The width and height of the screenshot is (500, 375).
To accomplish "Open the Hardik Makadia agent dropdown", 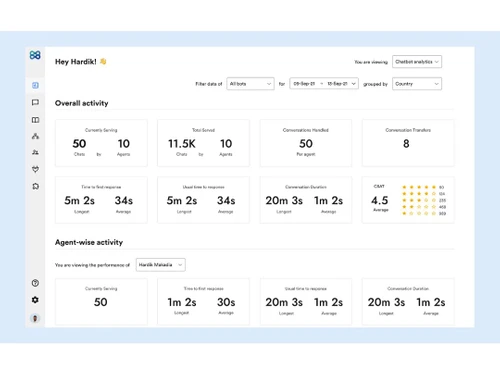I will [x=161, y=265].
